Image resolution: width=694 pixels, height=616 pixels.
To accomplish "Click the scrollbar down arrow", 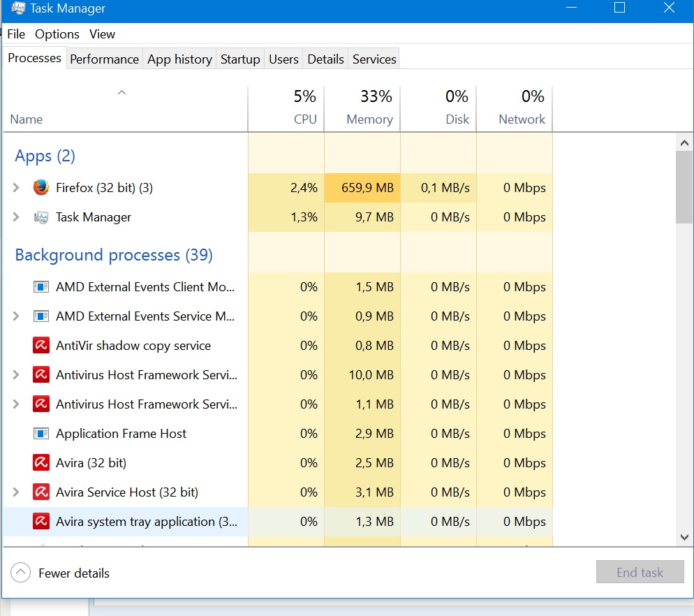I will [684, 537].
